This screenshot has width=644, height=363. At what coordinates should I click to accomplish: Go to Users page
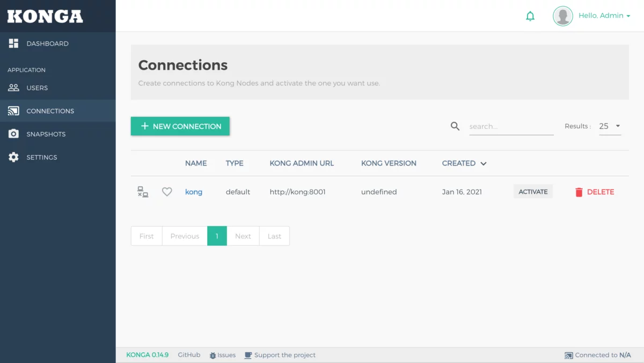(x=57, y=88)
